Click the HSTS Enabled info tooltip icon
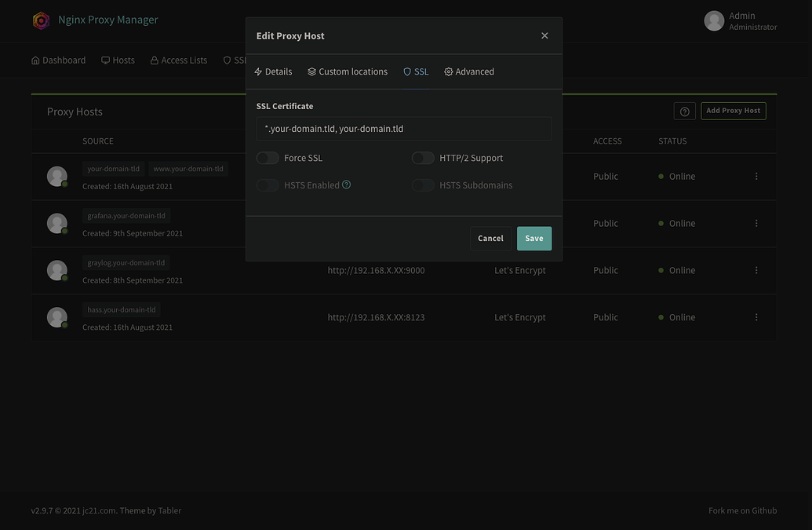812x530 pixels. [345, 185]
